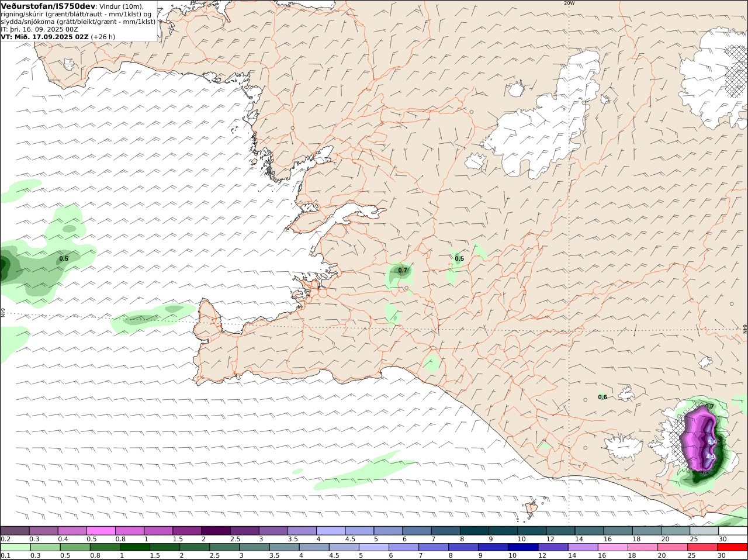Select the light periwinkle upper swatch labeled 4
Image resolution: width=748 pixels, height=560 pixels.
pos(331,530)
